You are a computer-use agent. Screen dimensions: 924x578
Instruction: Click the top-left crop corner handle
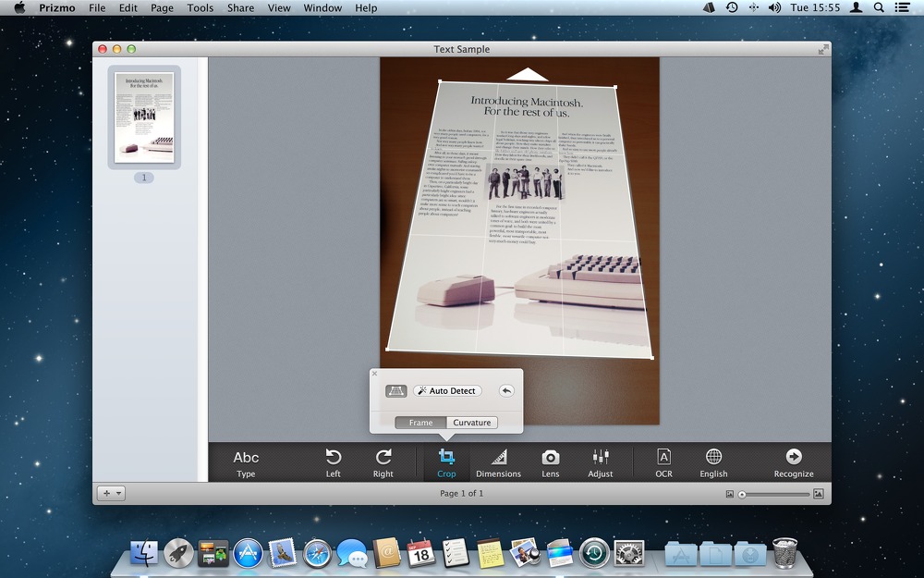point(440,81)
